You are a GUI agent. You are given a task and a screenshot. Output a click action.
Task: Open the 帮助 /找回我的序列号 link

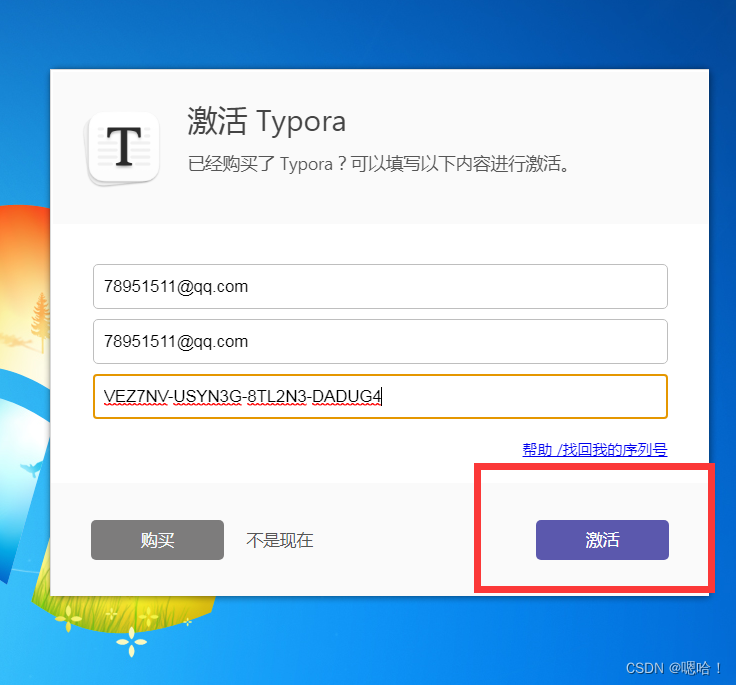595,450
